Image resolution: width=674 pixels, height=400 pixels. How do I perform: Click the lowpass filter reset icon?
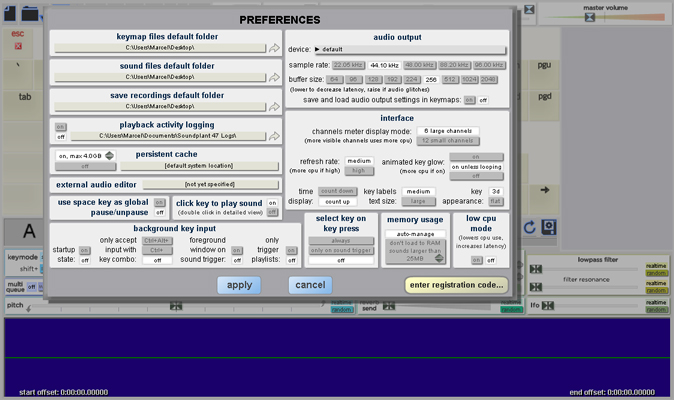[x=536, y=269]
